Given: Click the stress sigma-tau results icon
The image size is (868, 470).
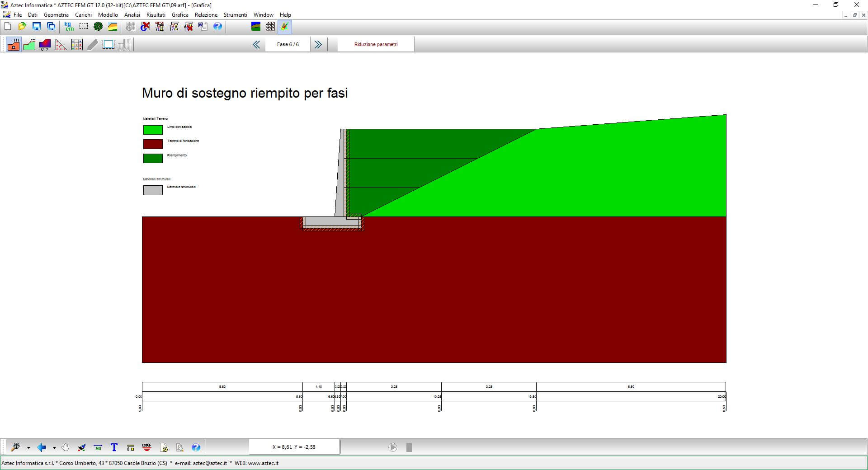Looking at the screenshot, I should pos(45,45).
